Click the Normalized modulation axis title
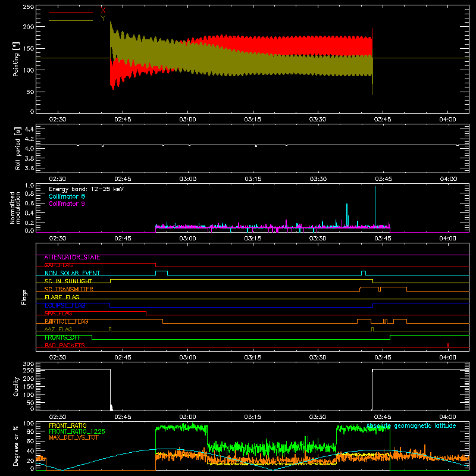Screen dimensions: 476x476 (x=15, y=208)
